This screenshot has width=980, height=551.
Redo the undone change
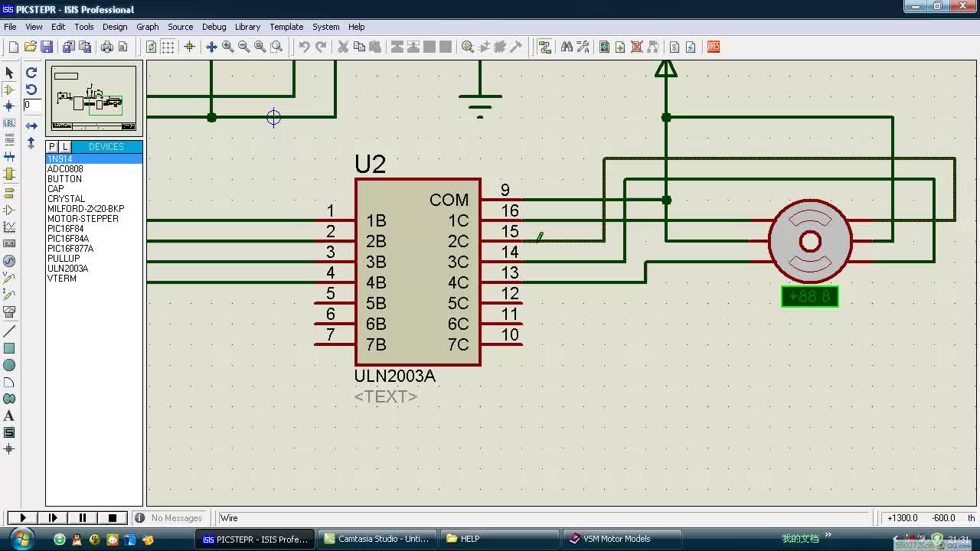(x=321, y=47)
